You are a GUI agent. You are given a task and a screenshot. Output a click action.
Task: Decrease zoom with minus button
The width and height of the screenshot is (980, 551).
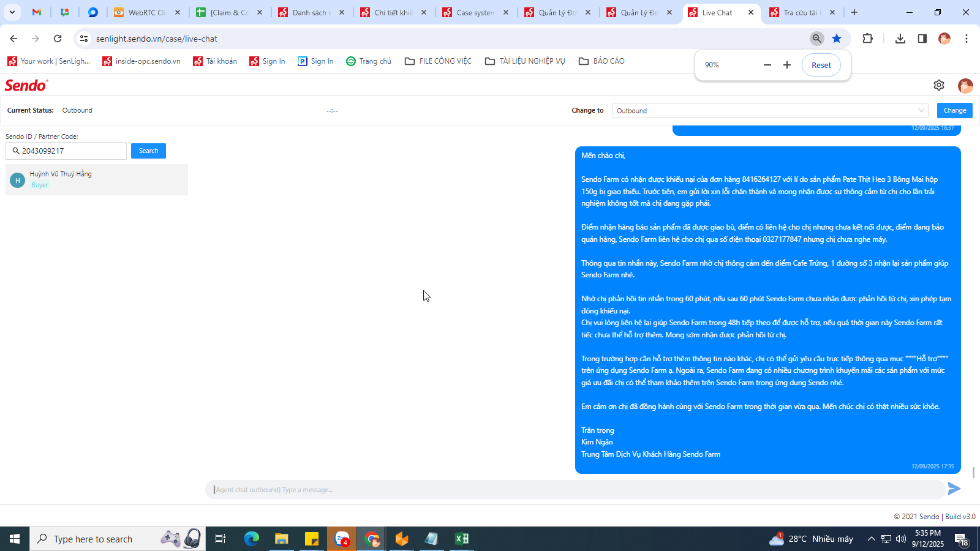[767, 65]
